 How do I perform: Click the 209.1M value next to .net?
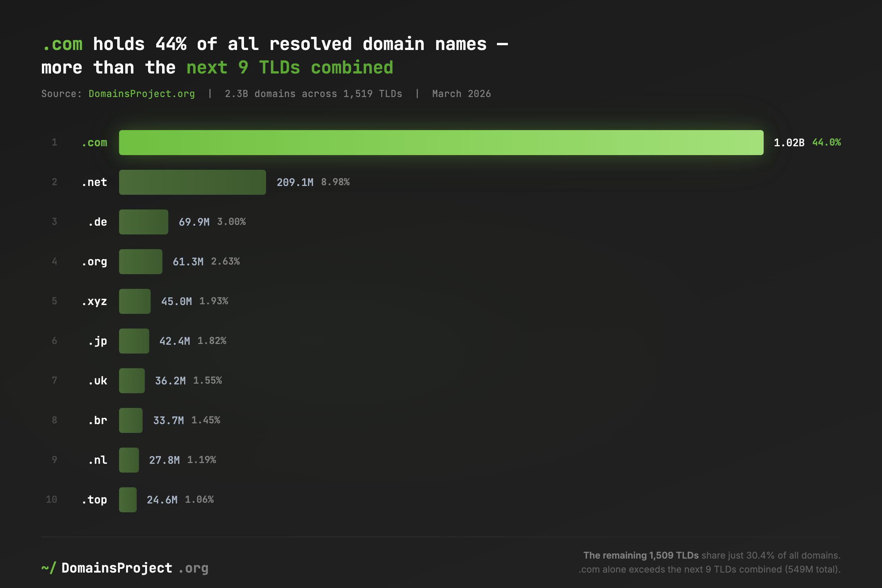pyautogui.click(x=295, y=182)
